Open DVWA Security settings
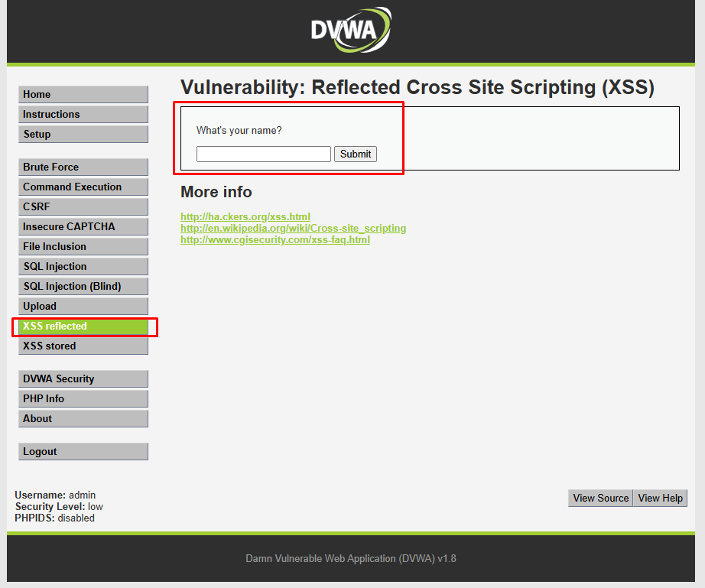705x588 pixels. tap(83, 378)
